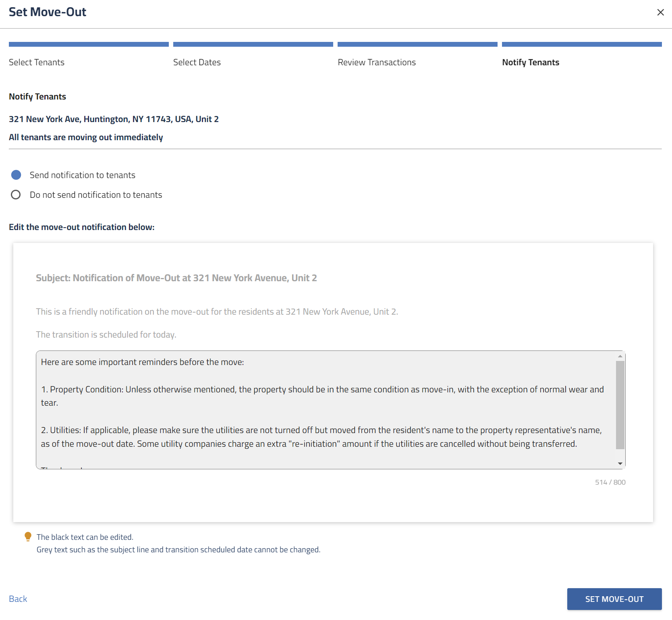Click the Select Dates progress bar
672x620 pixels.
(x=253, y=44)
